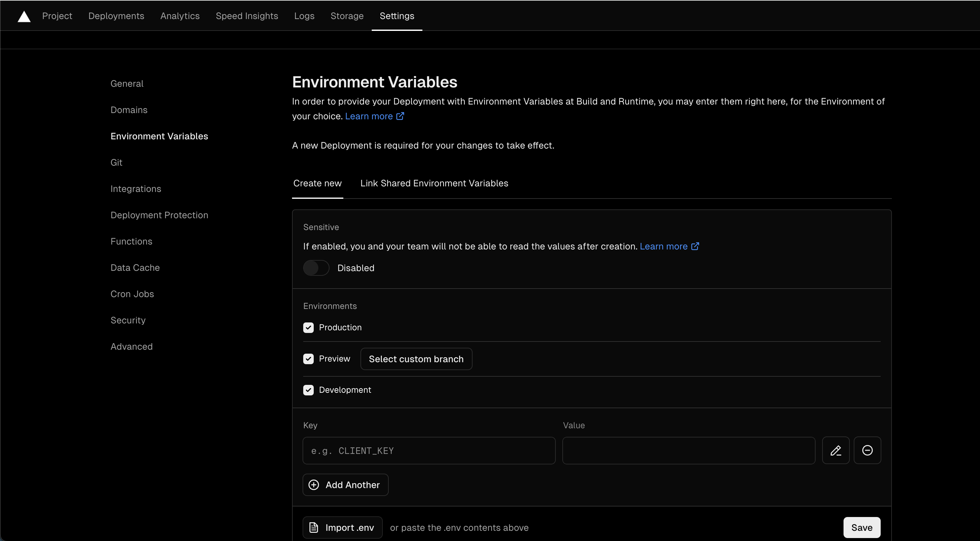Open the Select custom branch dropdown
980x541 pixels.
point(416,359)
